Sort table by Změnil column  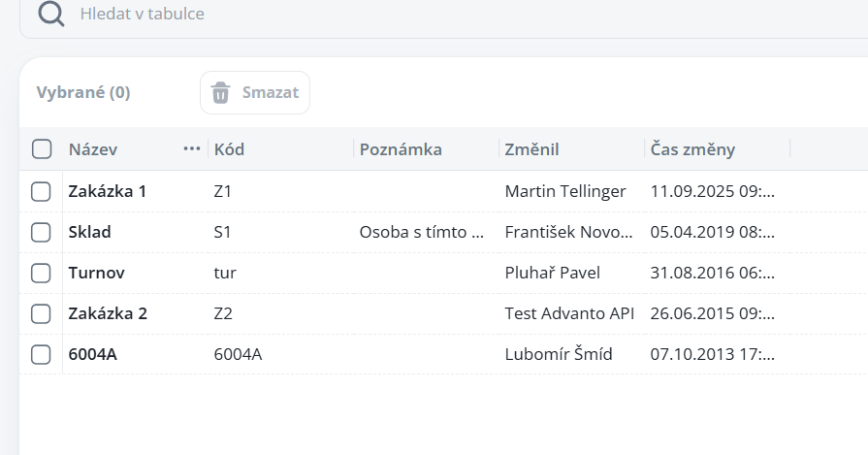pos(531,149)
